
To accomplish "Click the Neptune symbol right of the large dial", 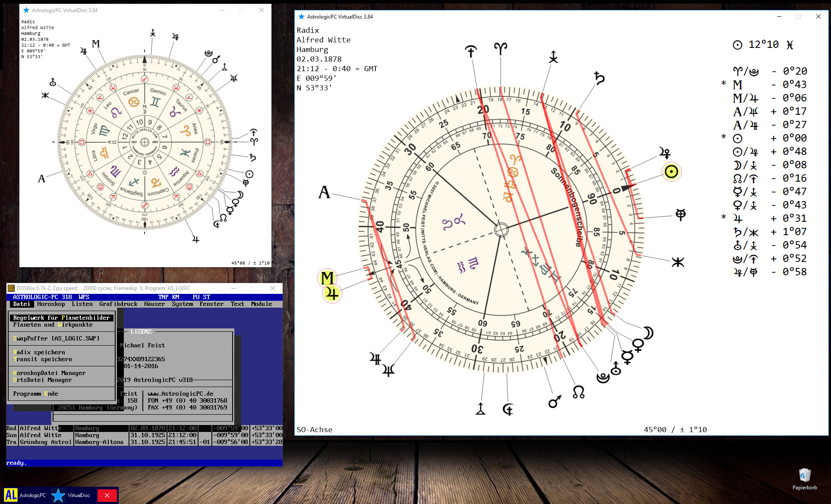I will coord(680,214).
